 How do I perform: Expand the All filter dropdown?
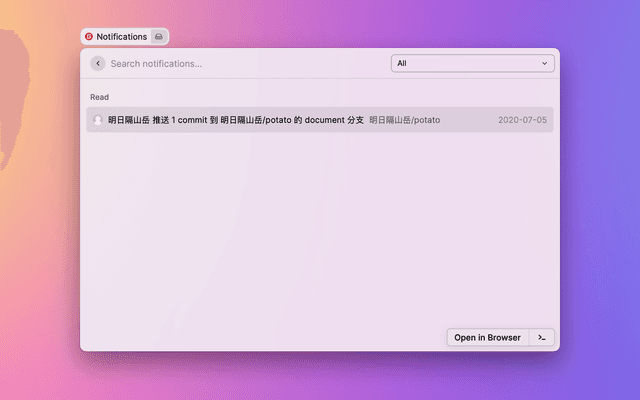[x=472, y=63]
